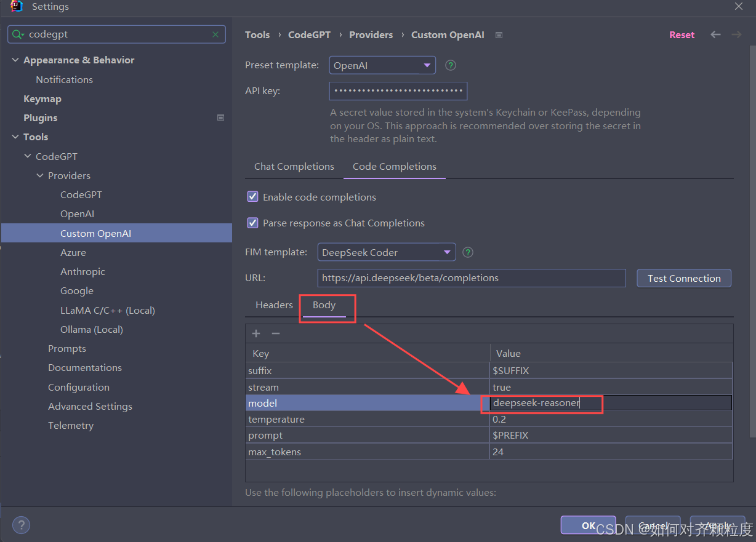Select the Body tab
Screen dimensions: 756x542
click(x=324, y=305)
